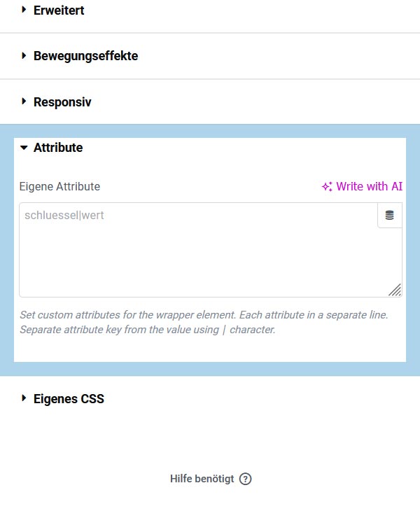Expand the Bewegungseffekte disclosure triangle

(24, 55)
